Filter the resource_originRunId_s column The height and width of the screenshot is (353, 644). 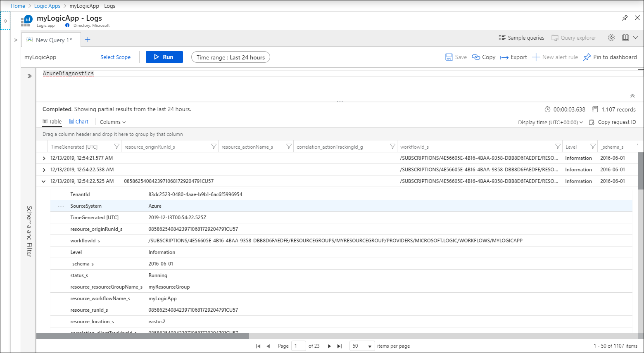[x=214, y=147]
